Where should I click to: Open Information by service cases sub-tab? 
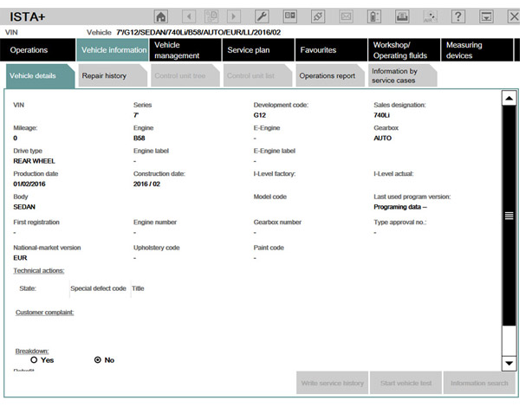click(402, 76)
